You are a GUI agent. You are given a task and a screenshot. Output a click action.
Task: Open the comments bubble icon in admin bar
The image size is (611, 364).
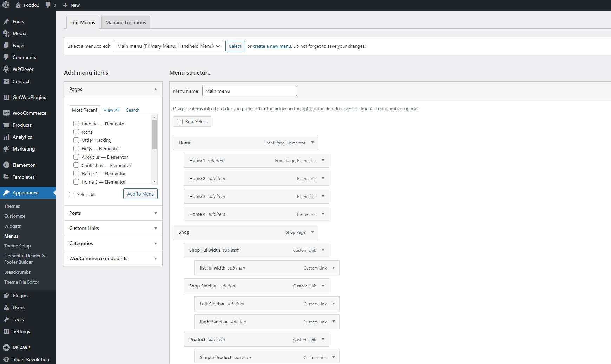pos(48,5)
